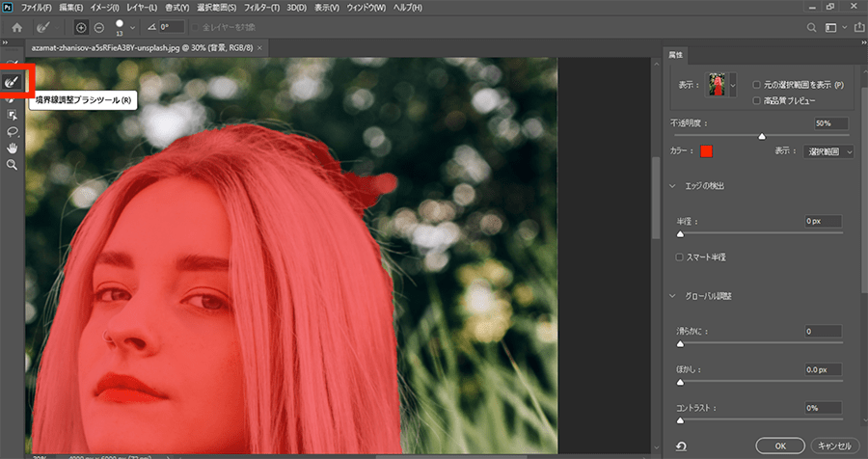Click the reset workspace icon beside OK
This screenshot has width=868, height=459.
tap(682, 445)
